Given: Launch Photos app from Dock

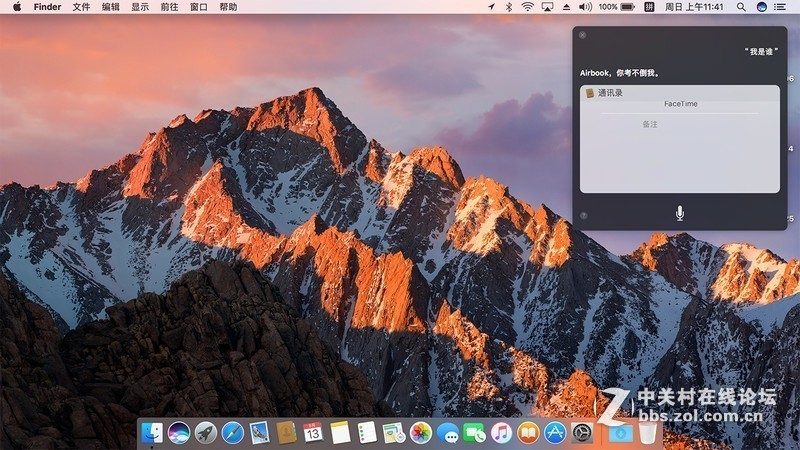Looking at the screenshot, I should (x=421, y=433).
